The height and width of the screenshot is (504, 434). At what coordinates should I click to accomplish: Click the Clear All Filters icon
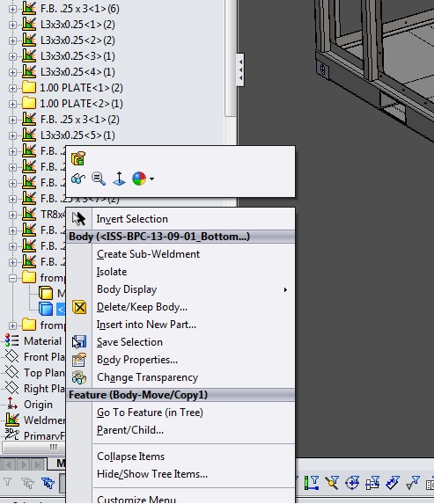click(27, 483)
